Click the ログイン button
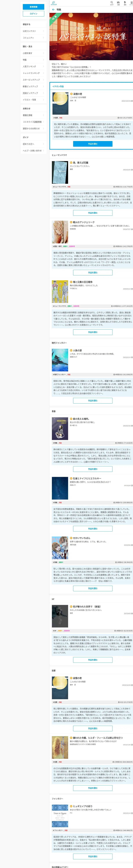Viewport: 133px width, 868px height. point(33,13)
